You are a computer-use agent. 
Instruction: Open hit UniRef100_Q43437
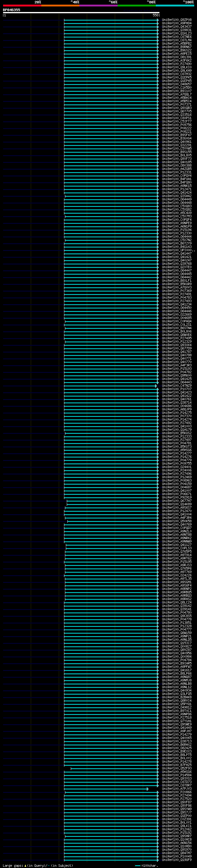pos(176,26)
